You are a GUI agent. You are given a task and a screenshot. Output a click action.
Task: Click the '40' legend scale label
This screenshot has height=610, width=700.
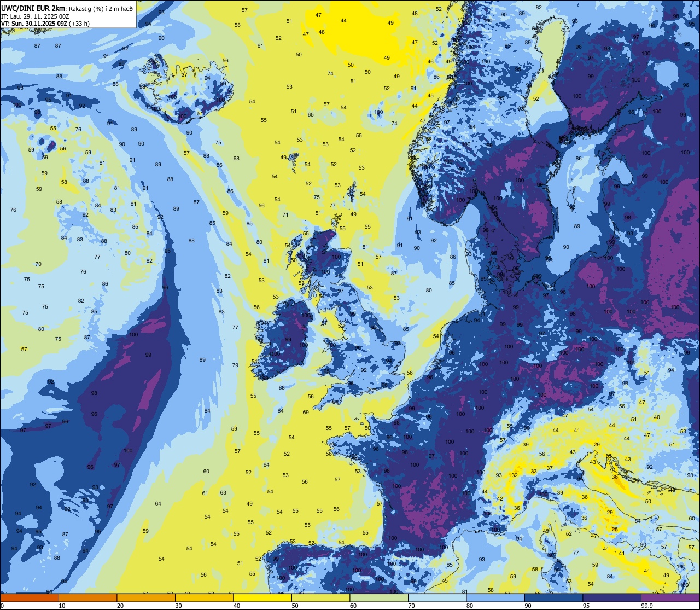point(237,606)
